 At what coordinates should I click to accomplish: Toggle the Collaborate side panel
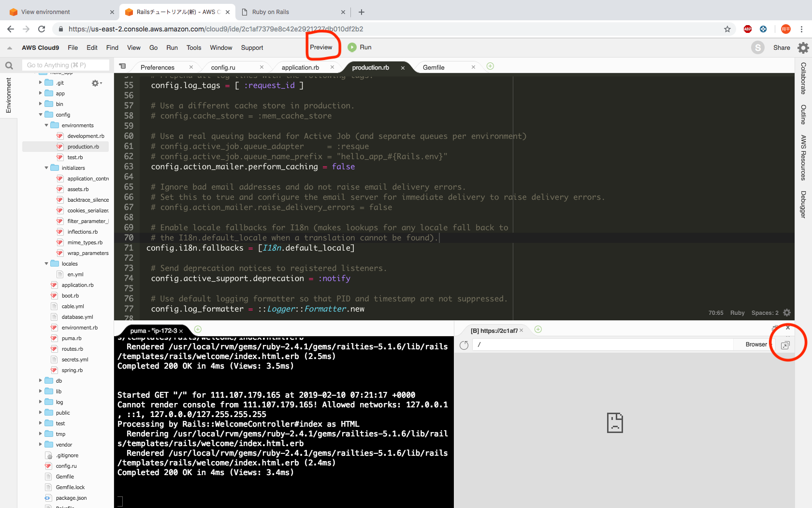coord(803,78)
